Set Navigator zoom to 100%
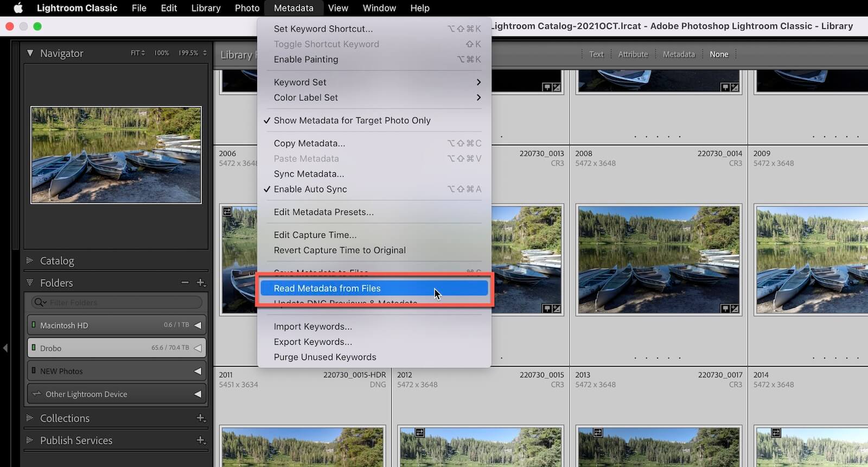The image size is (868, 467). click(162, 53)
